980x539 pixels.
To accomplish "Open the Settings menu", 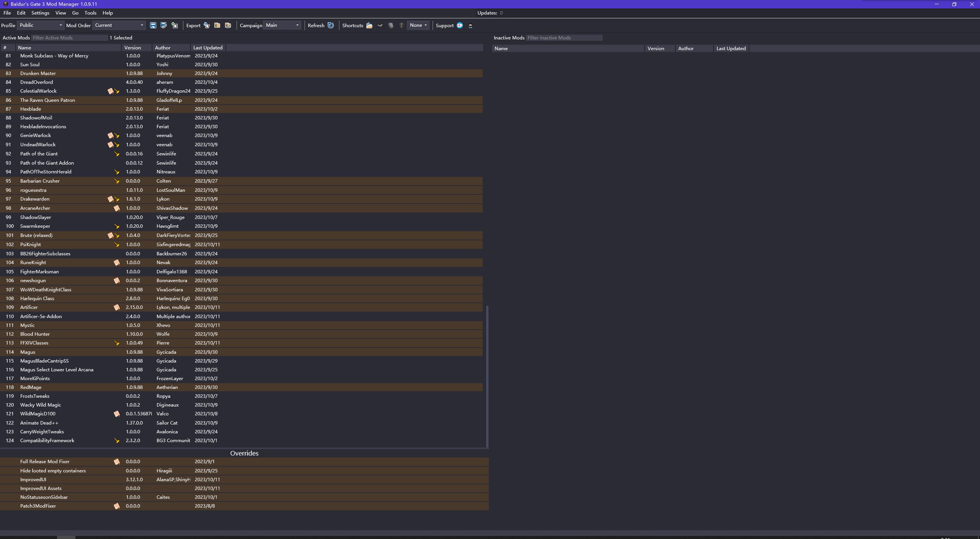I will pyautogui.click(x=40, y=13).
